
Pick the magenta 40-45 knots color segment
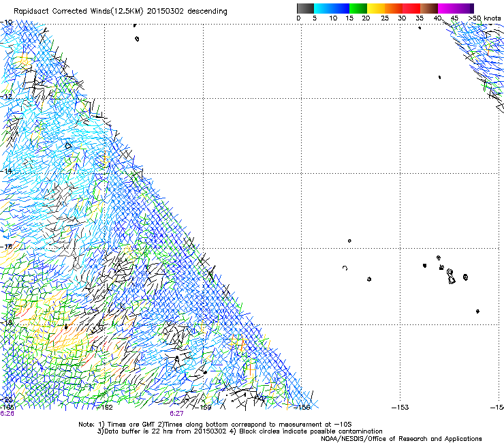pos(447,8)
